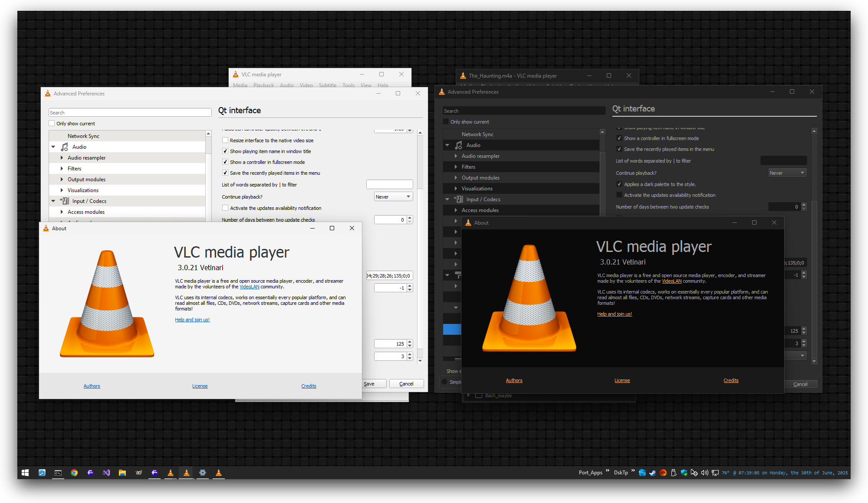This screenshot has height=503, width=868.
Task: Click the network monitor tray icon
Action: [715, 473]
